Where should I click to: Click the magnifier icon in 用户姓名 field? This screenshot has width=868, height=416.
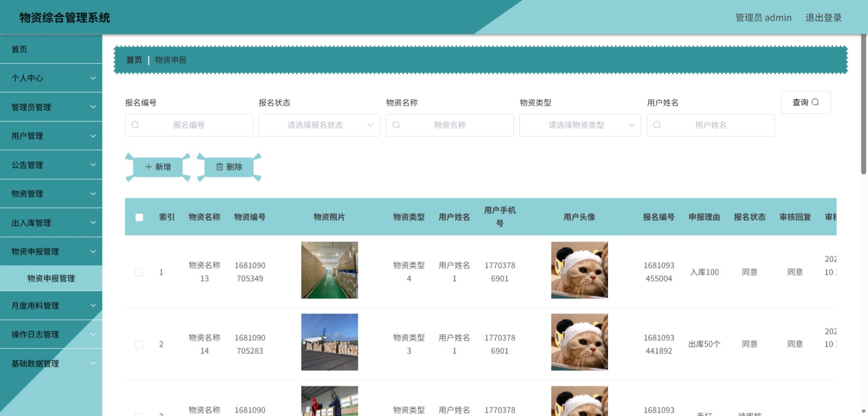pyautogui.click(x=657, y=125)
